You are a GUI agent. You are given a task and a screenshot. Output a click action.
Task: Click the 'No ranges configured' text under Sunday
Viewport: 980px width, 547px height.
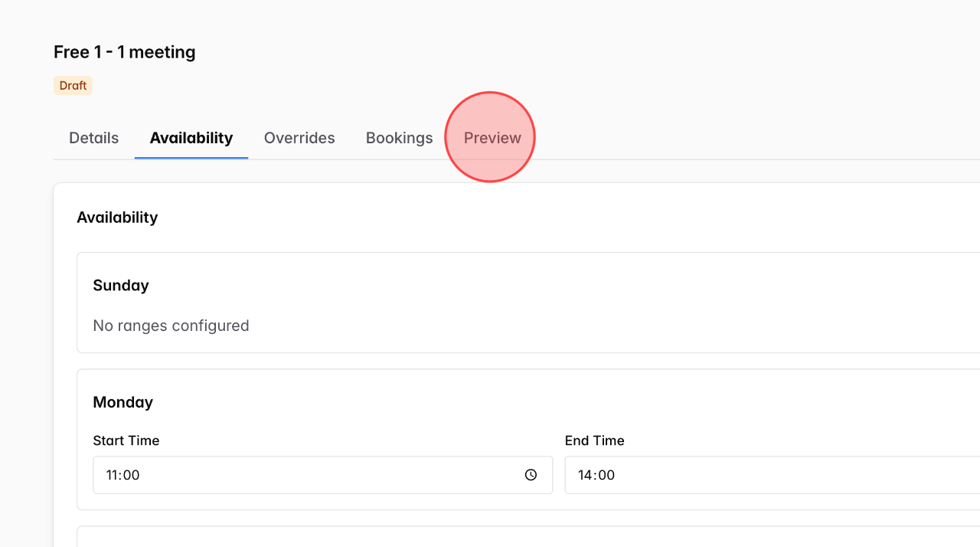171,326
